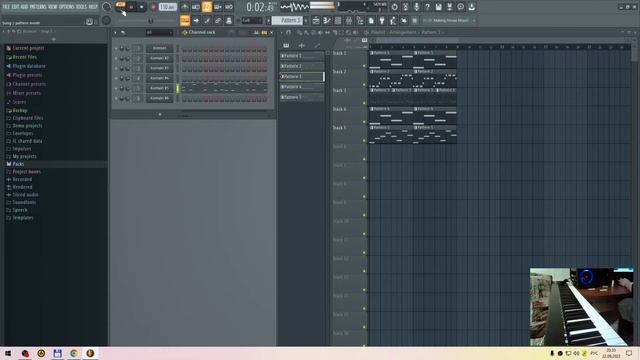640x360 pixels.
Task: Open the Piano roll view icon
Action: (327, 20)
